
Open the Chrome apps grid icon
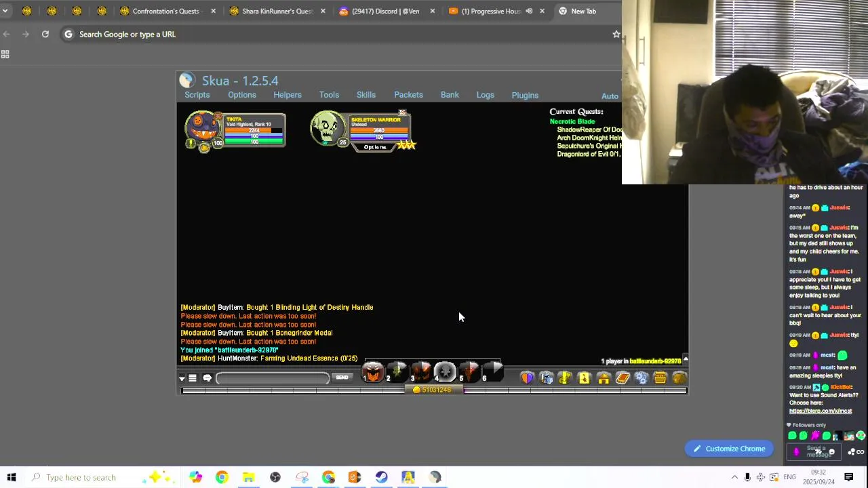pos(5,54)
